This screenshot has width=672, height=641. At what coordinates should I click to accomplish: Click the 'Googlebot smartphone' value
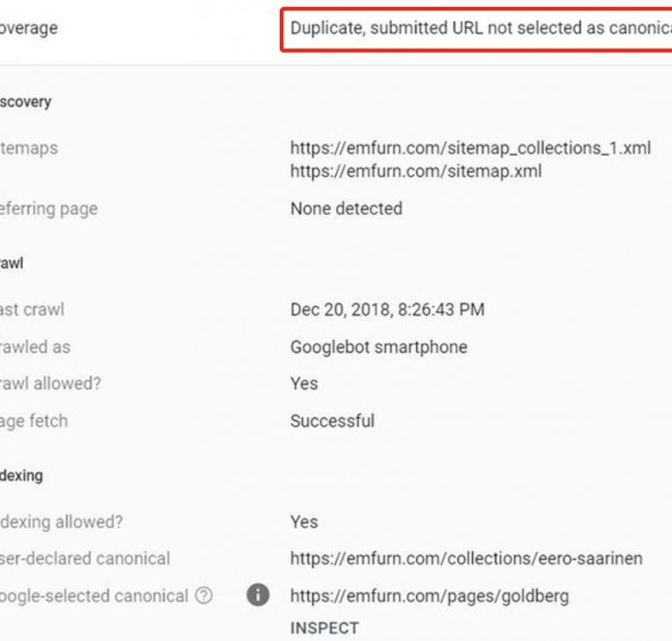pos(378,347)
